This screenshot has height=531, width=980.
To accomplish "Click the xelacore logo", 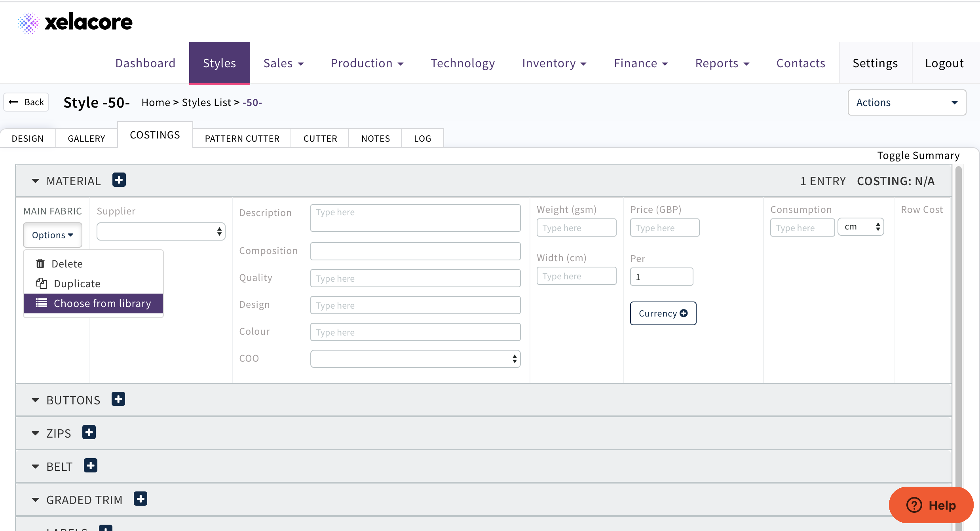I will [75, 22].
